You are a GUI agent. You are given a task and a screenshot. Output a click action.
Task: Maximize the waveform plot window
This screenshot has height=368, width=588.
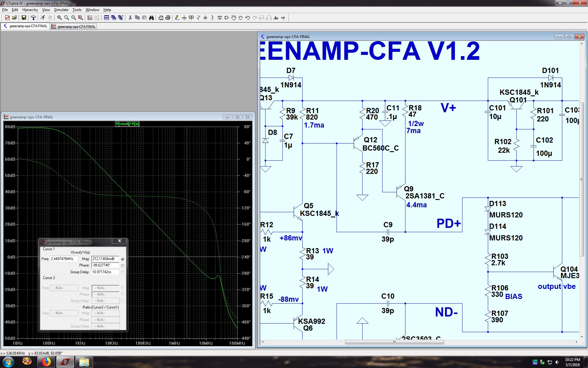[x=237, y=117]
